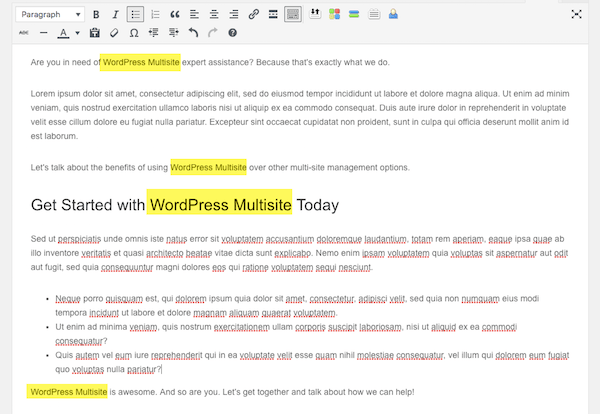Click the 'Neque porro quisquam' bullet item
Screen dimensions: 600x414
click(297, 305)
